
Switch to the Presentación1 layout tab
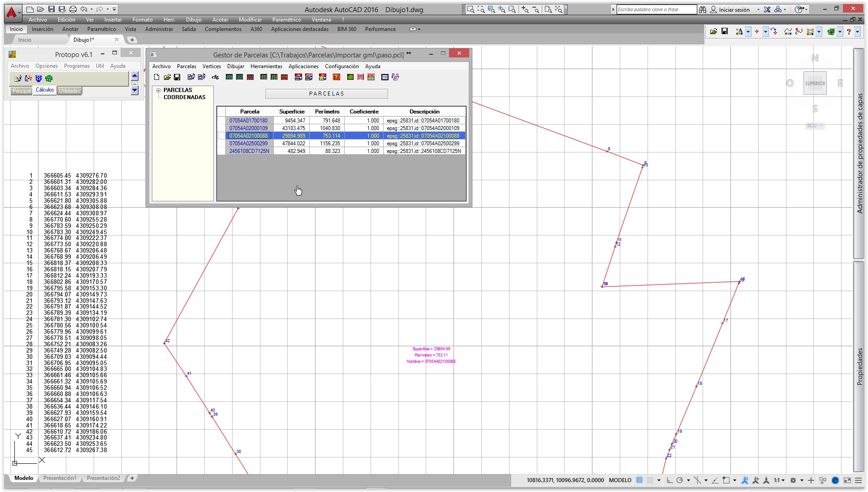point(60,478)
